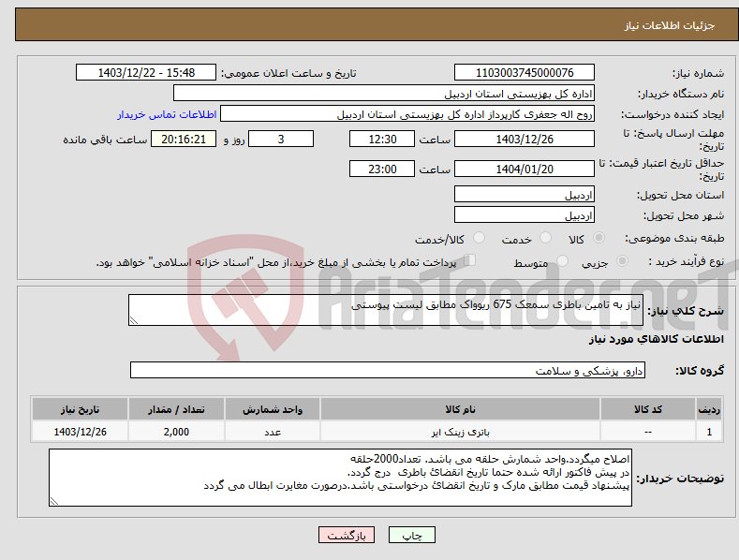Viewport: 739px width, 560px height.
Task: Click the buyer organization name field
Action: click(x=384, y=93)
